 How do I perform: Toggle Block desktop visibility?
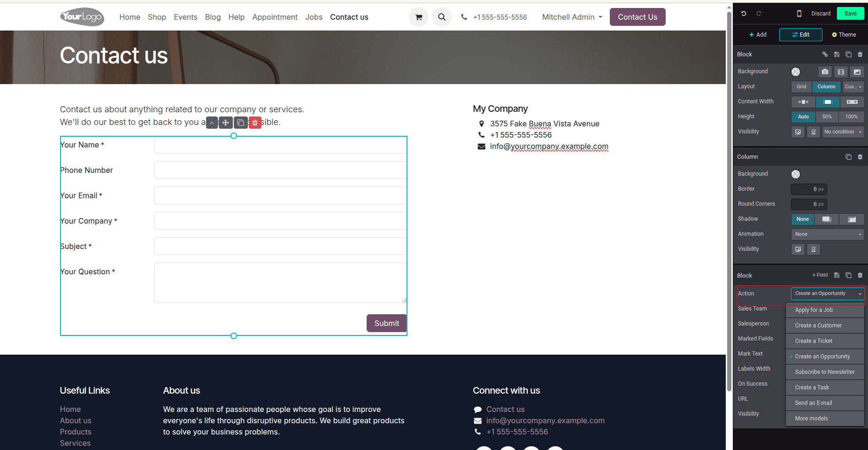pos(798,132)
